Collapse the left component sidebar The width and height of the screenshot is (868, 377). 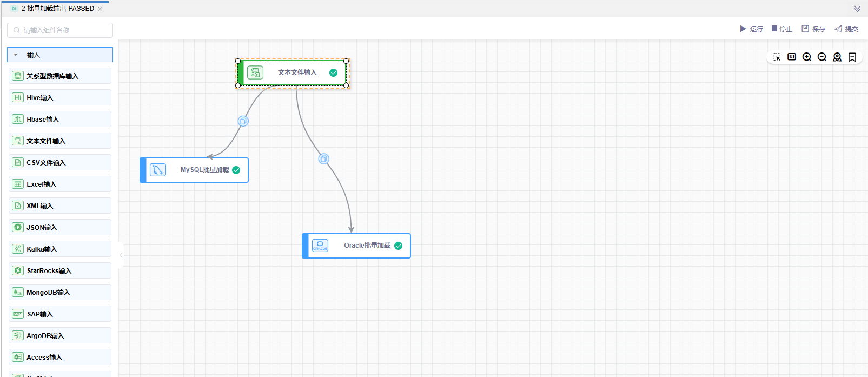121,255
